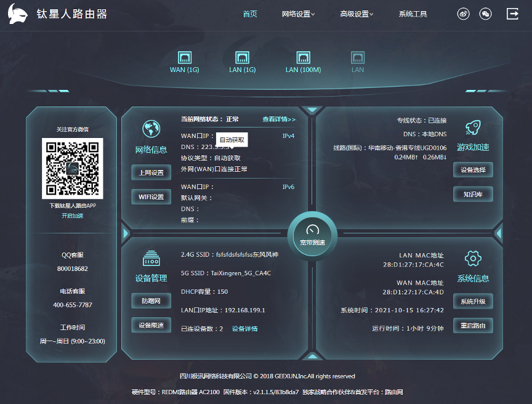Click the system info gear icon

(x=473, y=257)
